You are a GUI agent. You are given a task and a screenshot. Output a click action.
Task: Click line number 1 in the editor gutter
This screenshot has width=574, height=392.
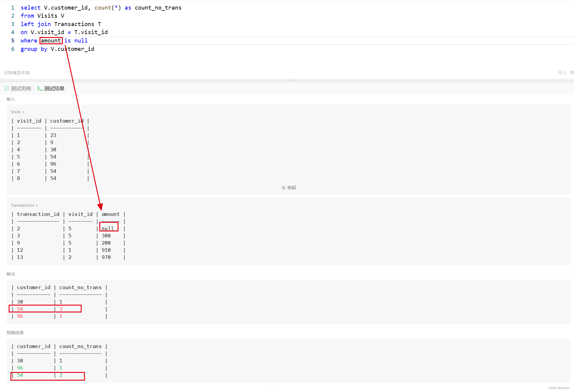13,7
